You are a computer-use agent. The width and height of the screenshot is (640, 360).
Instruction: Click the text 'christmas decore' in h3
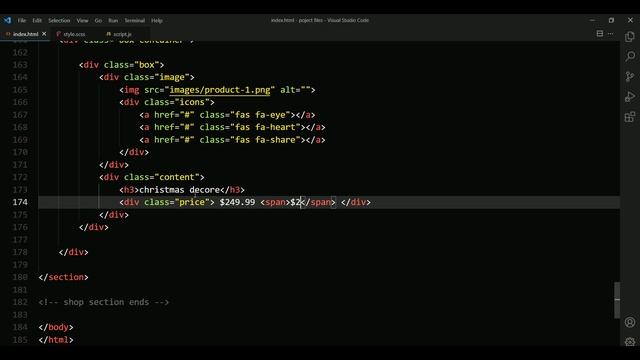click(180, 190)
